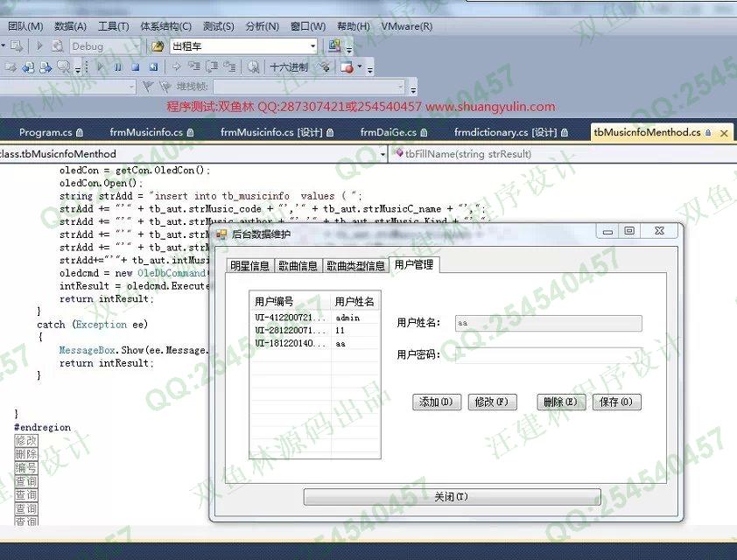Expand the collapsed 删除 region
The height and width of the screenshot is (560, 737).
pyautogui.click(x=26, y=454)
